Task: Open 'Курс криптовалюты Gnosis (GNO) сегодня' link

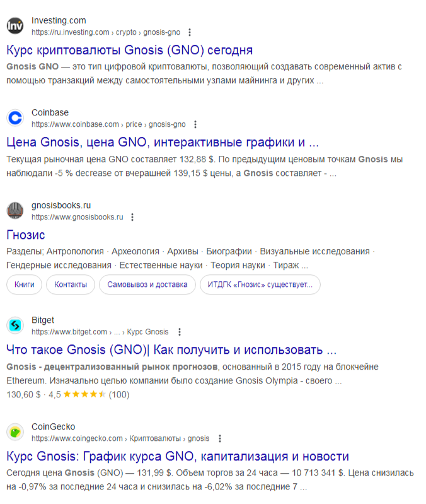Action: [129, 50]
